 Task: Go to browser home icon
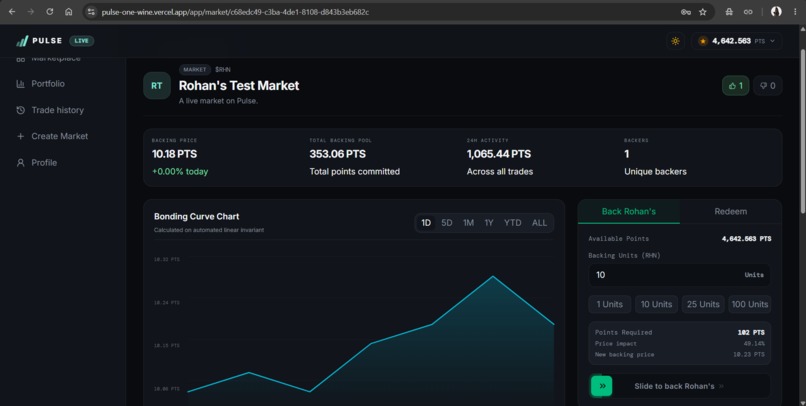pos(68,12)
